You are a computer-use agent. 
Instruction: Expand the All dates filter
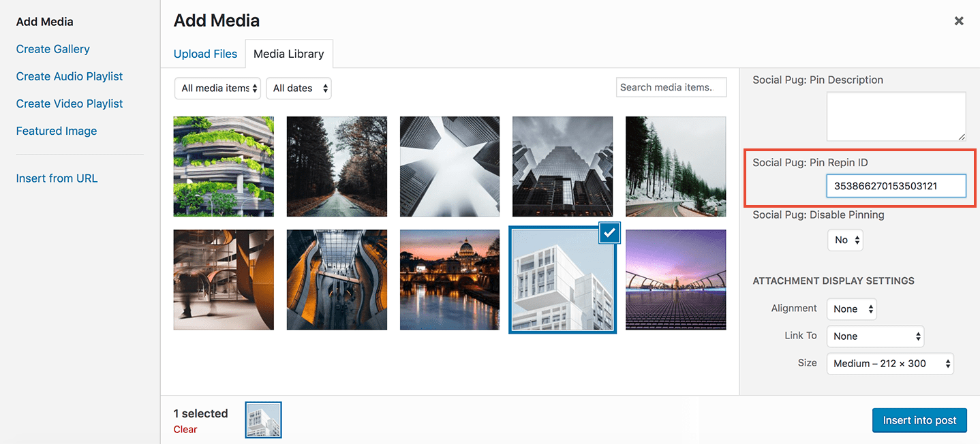[298, 88]
